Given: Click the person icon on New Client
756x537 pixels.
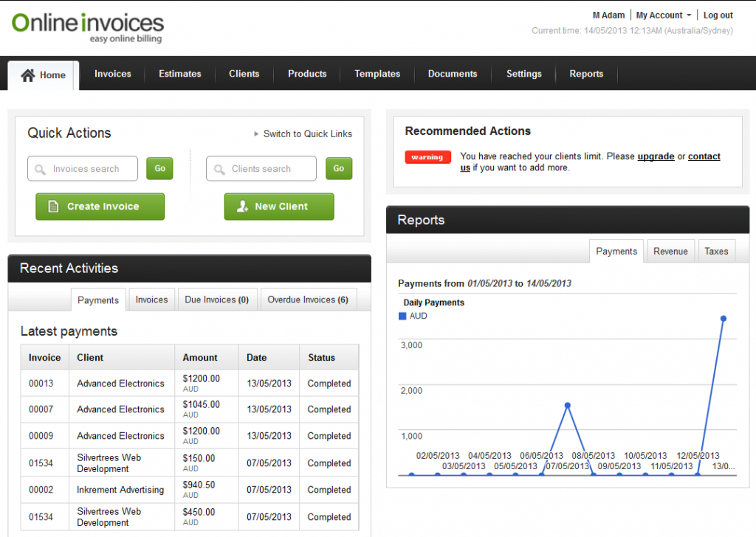Looking at the screenshot, I should click(x=241, y=207).
